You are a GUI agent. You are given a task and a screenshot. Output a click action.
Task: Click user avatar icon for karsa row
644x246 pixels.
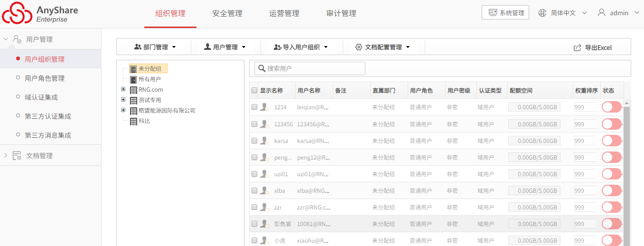[x=265, y=141]
